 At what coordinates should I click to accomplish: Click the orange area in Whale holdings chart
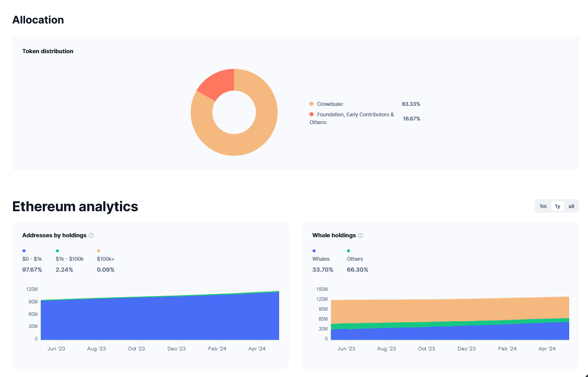pos(443,310)
